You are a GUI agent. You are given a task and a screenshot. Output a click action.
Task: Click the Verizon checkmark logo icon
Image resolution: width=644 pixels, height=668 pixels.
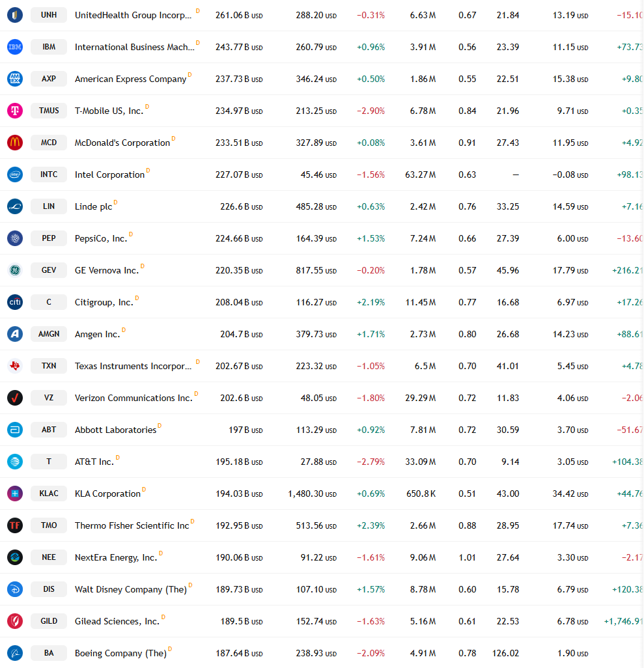tap(15, 398)
